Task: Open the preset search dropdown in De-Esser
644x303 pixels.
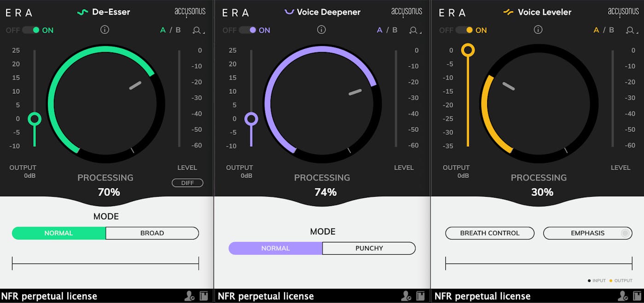Action: [x=199, y=30]
